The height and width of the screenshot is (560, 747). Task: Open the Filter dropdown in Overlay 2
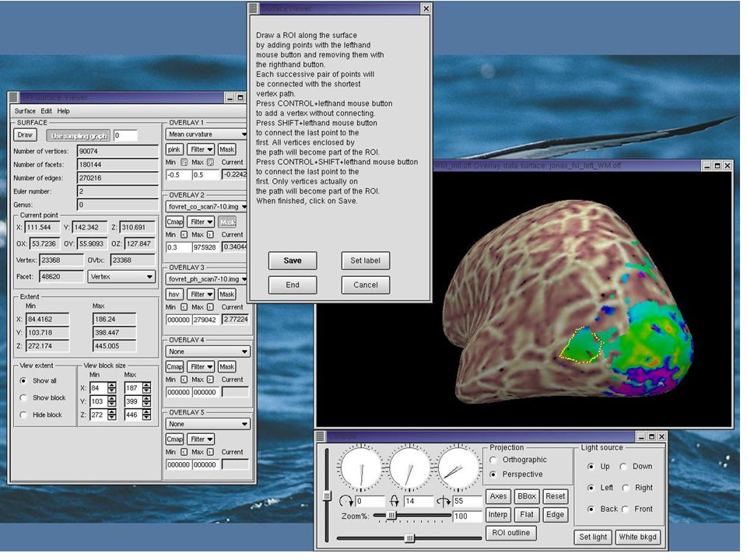201,222
